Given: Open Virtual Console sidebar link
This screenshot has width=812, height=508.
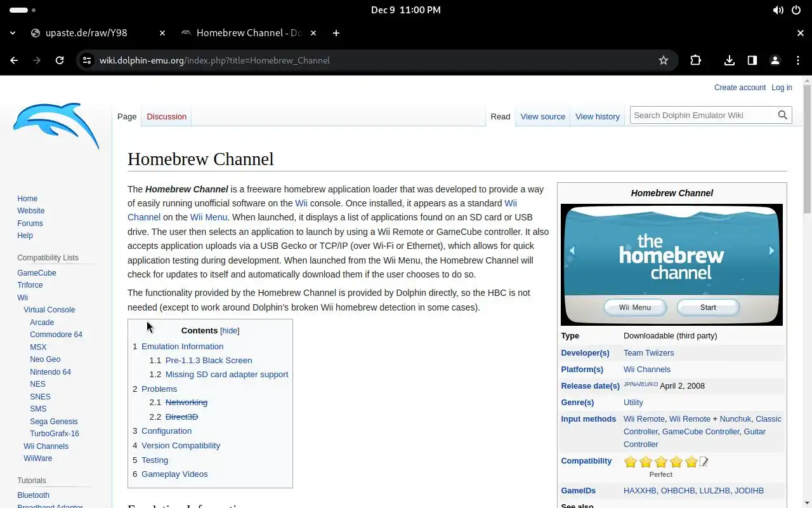Looking at the screenshot, I should 49,310.
